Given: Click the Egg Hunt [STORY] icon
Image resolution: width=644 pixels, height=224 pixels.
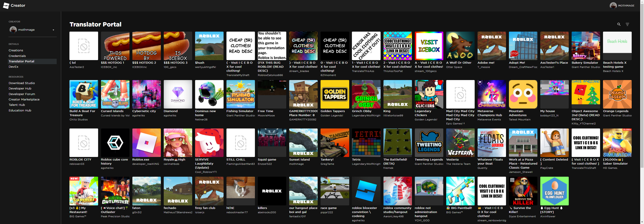Looking at the screenshot, I should [554, 191].
